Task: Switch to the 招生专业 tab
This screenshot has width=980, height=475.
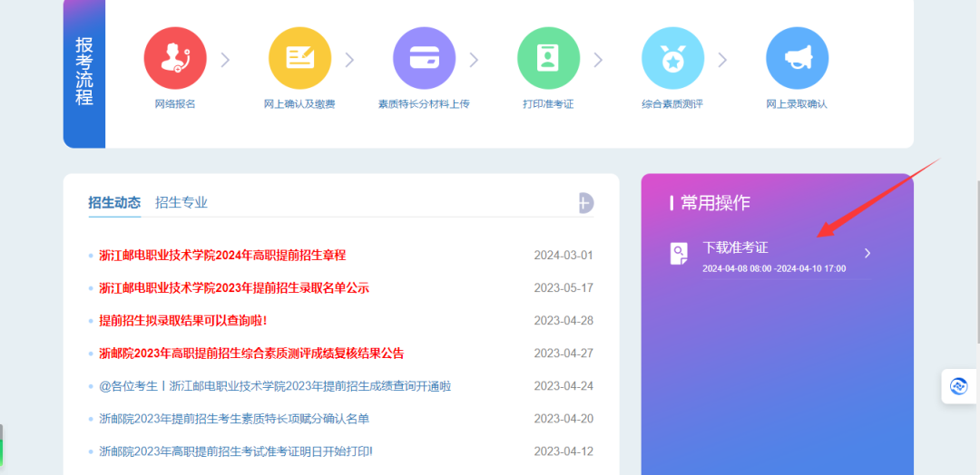Action: 181,203
